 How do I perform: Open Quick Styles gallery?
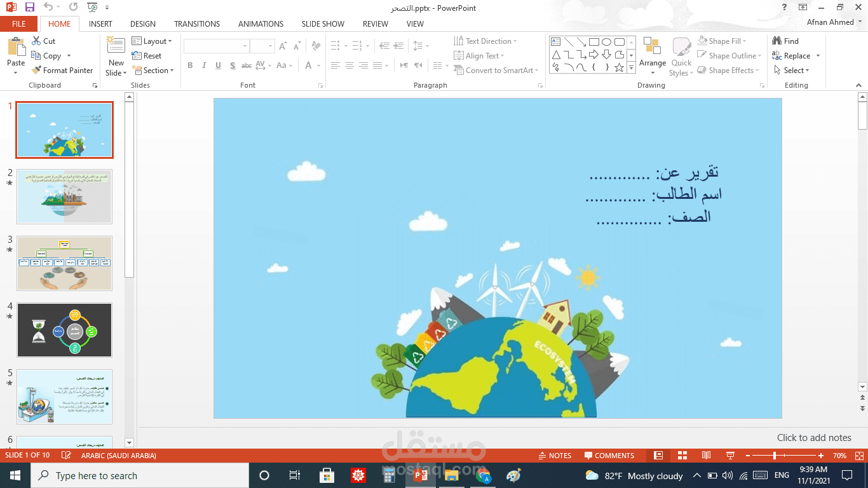pos(681,57)
